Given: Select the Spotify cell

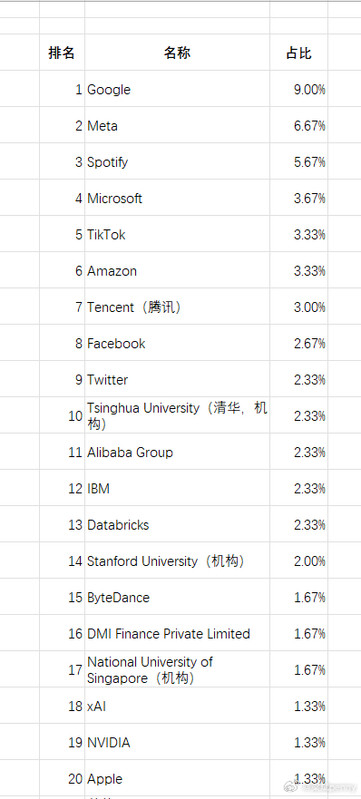Looking at the screenshot, I should (177, 162).
